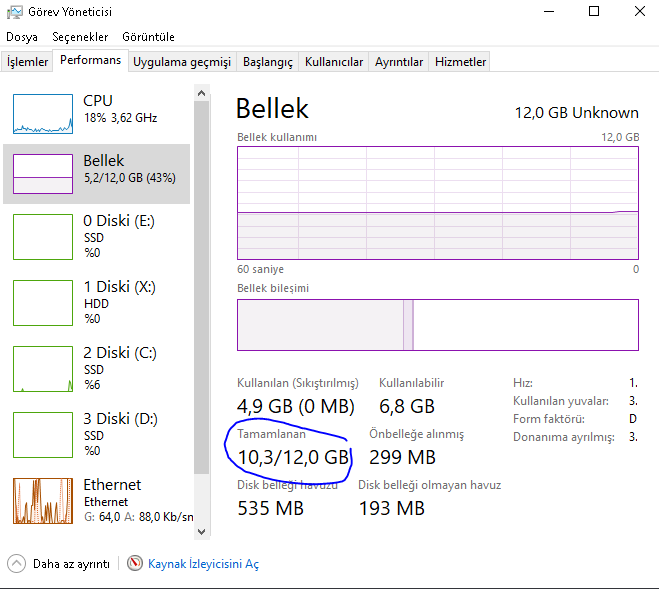Switch to the Başlangıç tab
Viewport: 659px width, 589px height.
pos(267,62)
